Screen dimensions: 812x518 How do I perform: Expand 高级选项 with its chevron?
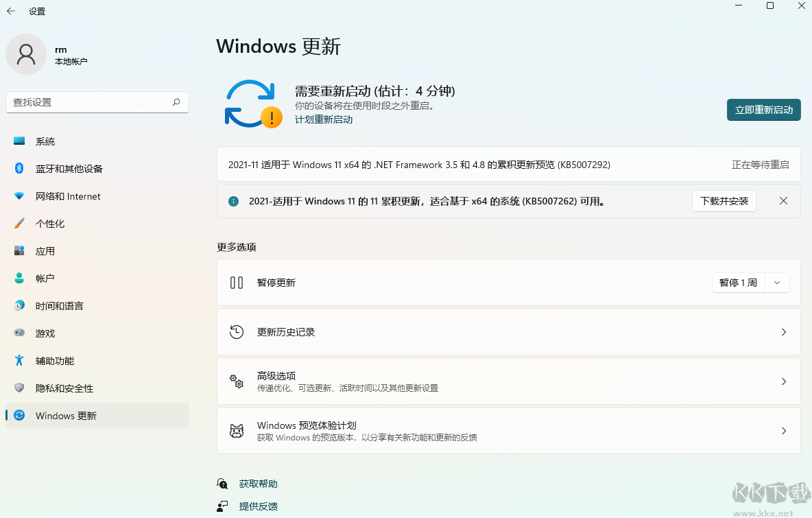click(x=783, y=381)
